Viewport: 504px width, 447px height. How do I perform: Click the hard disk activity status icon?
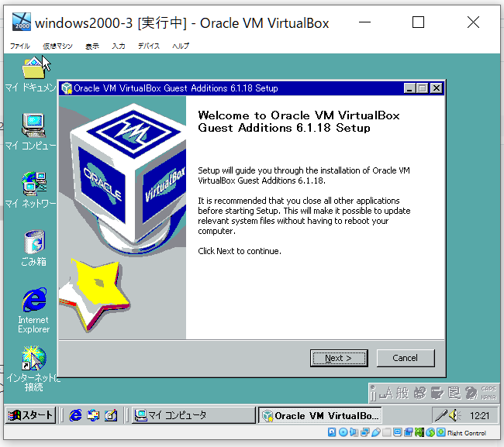point(332,432)
